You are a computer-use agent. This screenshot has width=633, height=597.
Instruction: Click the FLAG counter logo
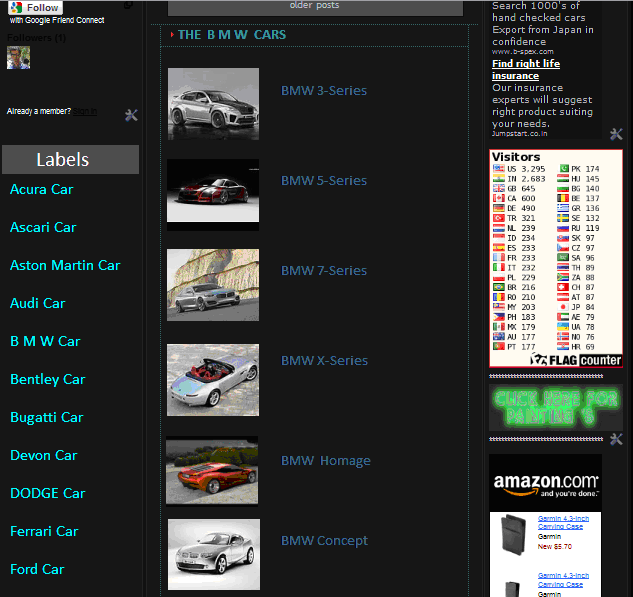[576, 360]
